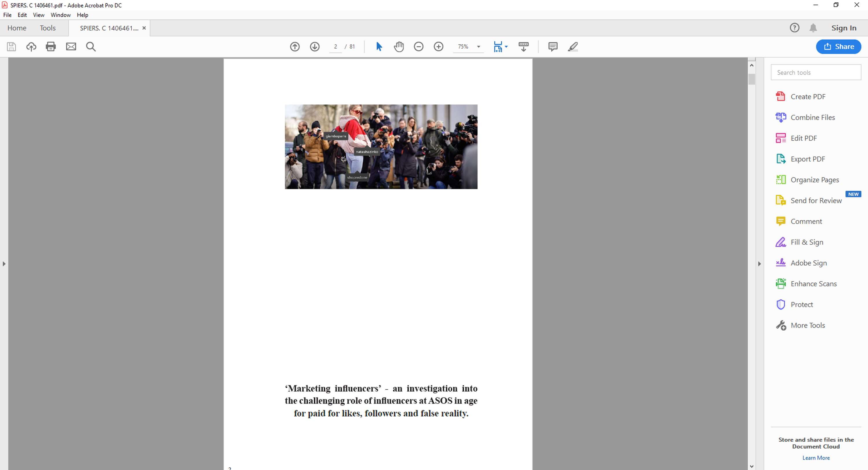Open the Window menu
This screenshot has height=470, width=868.
pos(61,15)
